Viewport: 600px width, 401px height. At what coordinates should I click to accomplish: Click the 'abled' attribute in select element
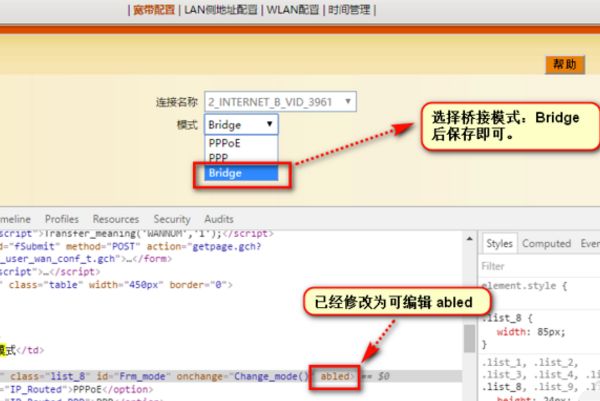tap(335, 377)
